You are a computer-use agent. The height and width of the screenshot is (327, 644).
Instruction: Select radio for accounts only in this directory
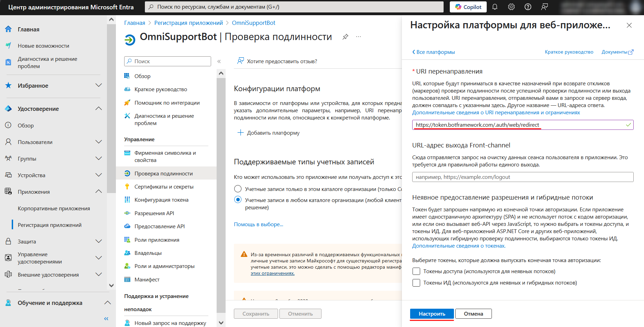[238, 189]
